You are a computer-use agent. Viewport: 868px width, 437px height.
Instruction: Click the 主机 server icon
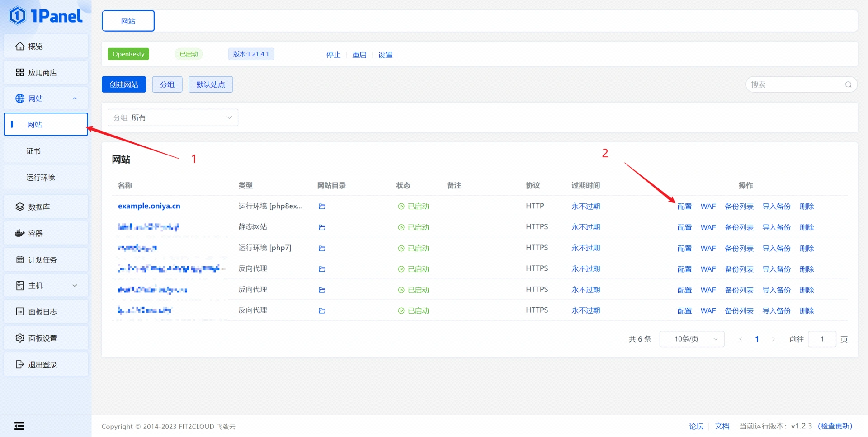(20, 286)
